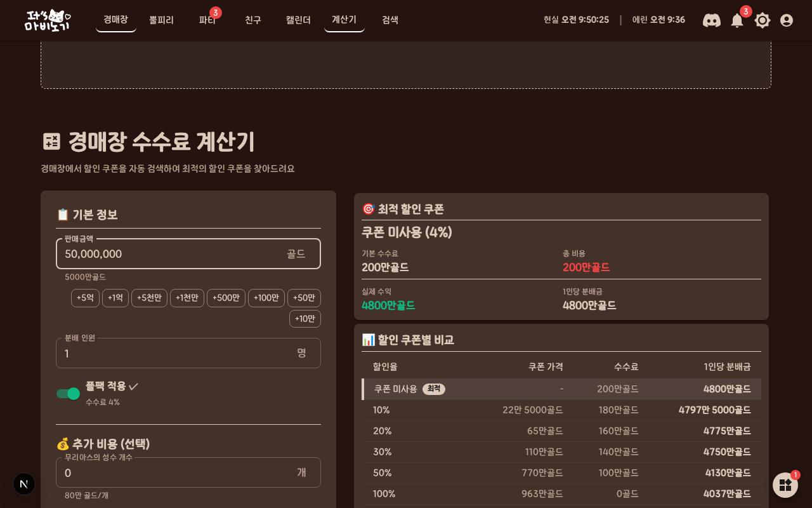Click the 실제 수익 4800만골드 value
The width and height of the screenshot is (812, 508).
tap(388, 305)
